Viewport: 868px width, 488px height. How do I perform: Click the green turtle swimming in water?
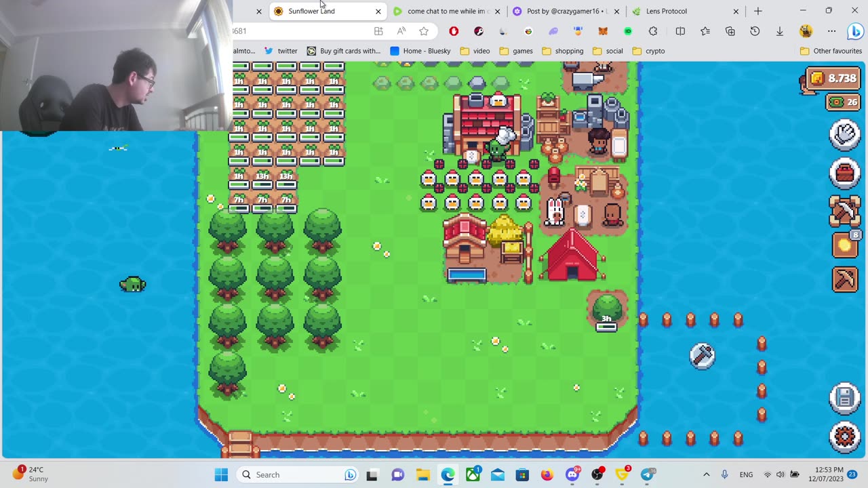tap(132, 284)
